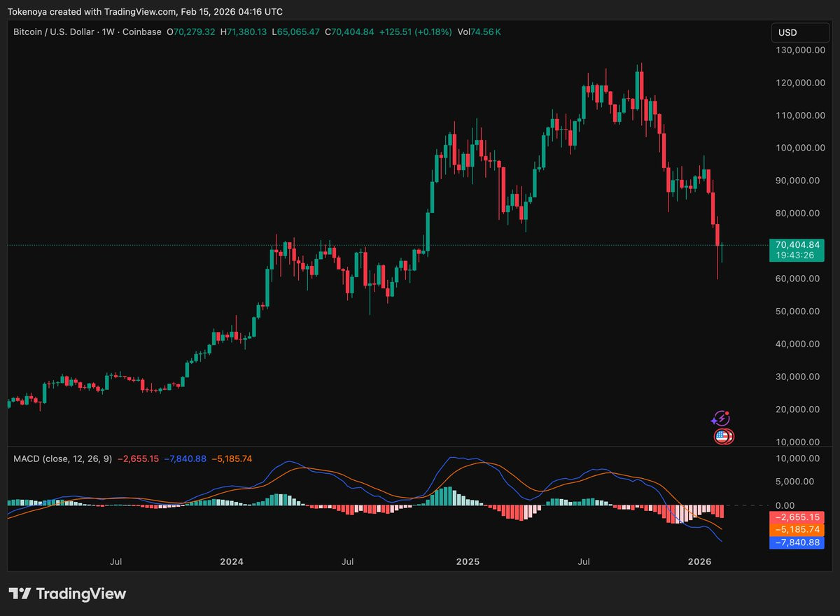
Task: Click the orange −5,185.74 signal axis tag
Action: click(x=797, y=530)
